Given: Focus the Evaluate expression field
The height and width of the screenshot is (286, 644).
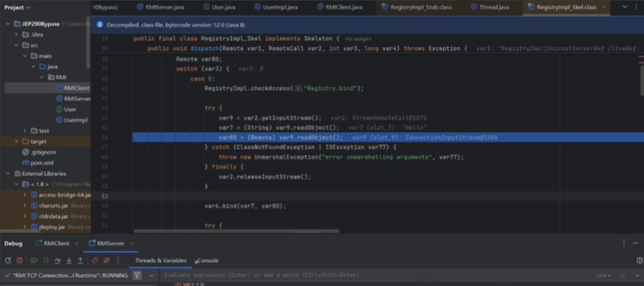Looking at the screenshot, I should point(370,275).
